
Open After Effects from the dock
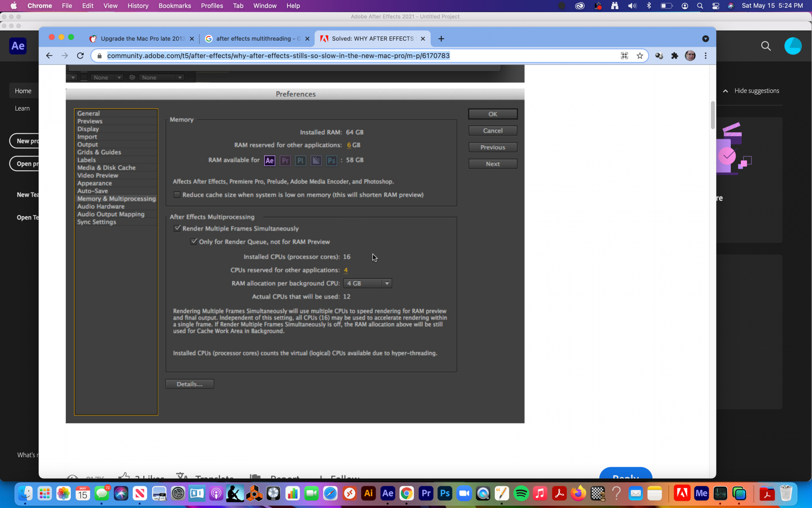pyautogui.click(x=388, y=494)
